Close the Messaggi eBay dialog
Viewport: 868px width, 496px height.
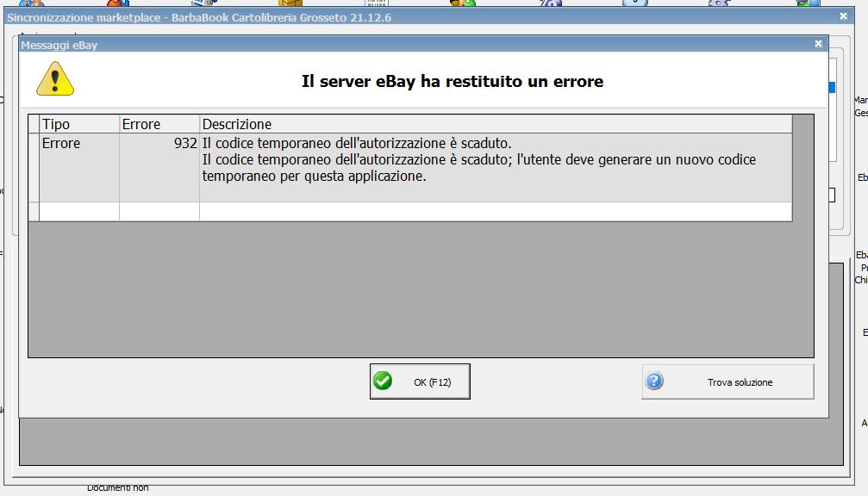818,44
